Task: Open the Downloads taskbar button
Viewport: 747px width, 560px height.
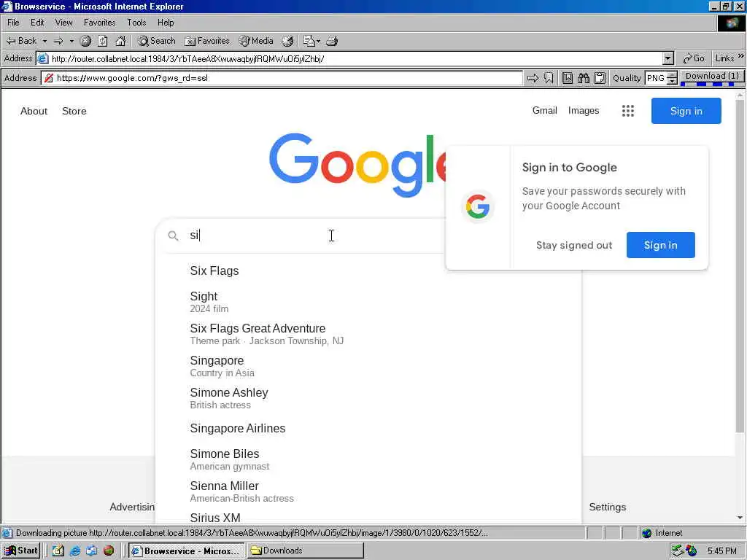Action: pos(305,551)
